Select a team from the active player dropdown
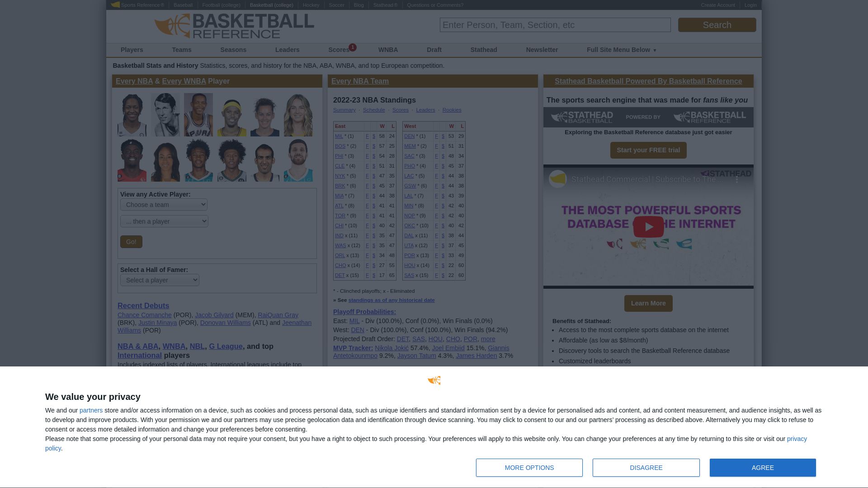Screen dimensions: 868x488 [164, 204]
